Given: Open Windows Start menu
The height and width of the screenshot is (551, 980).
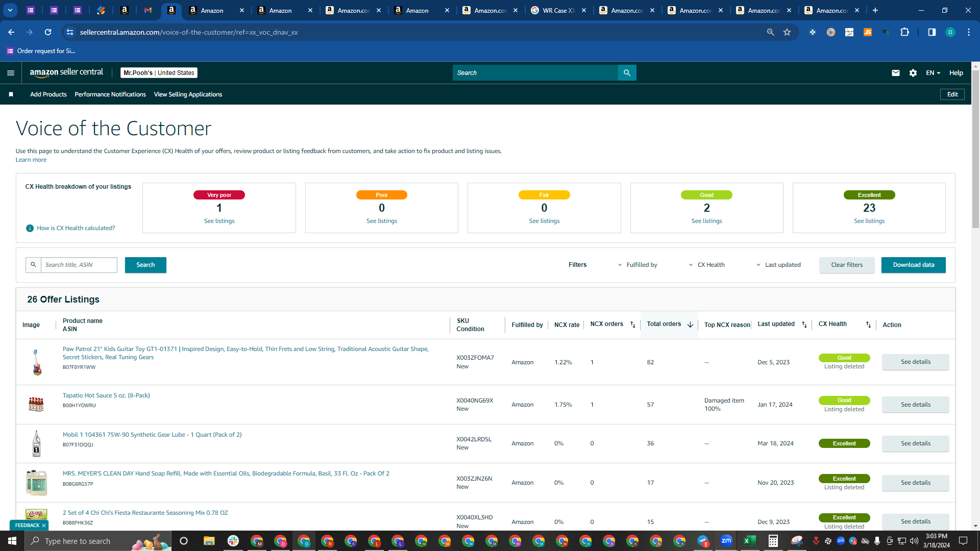Looking at the screenshot, I should (x=12, y=541).
